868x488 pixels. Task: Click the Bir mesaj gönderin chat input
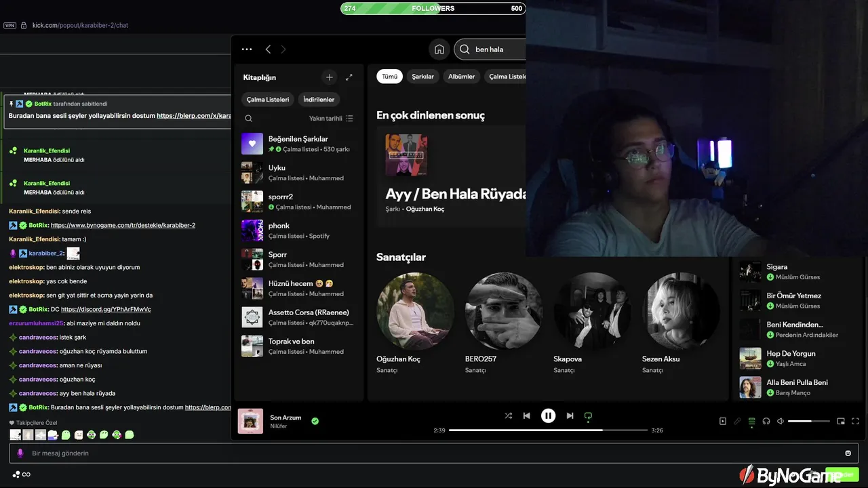point(434,453)
